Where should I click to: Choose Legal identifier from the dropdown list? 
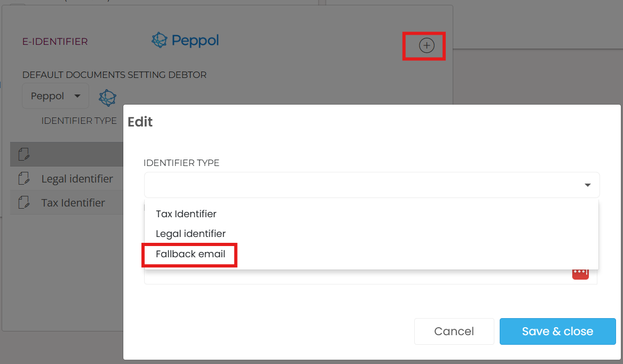click(191, 234)
